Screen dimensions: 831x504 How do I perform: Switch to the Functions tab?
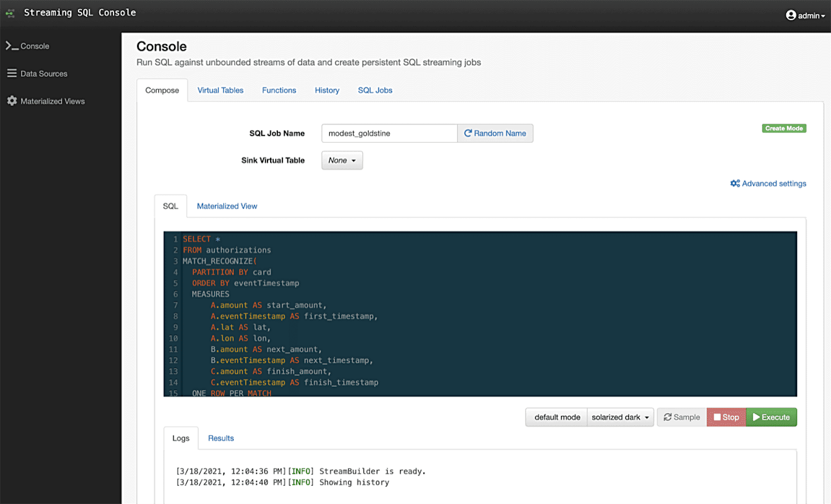279,90
